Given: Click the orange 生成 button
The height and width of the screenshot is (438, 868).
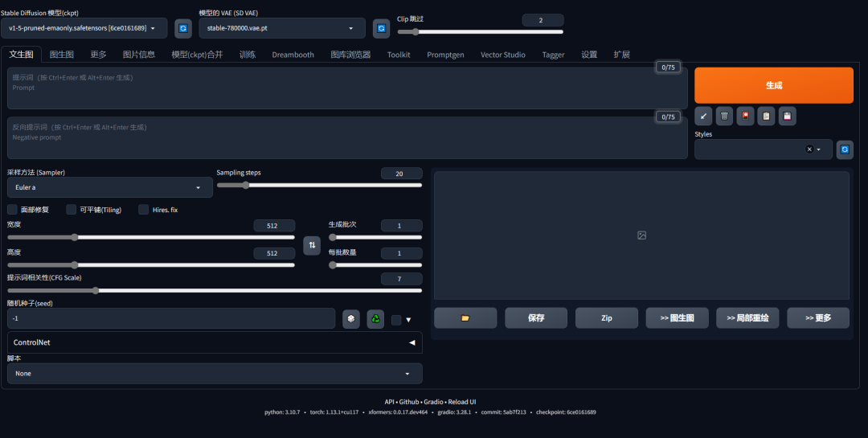Looking at the screenshot, I should [x=774, y=85].
